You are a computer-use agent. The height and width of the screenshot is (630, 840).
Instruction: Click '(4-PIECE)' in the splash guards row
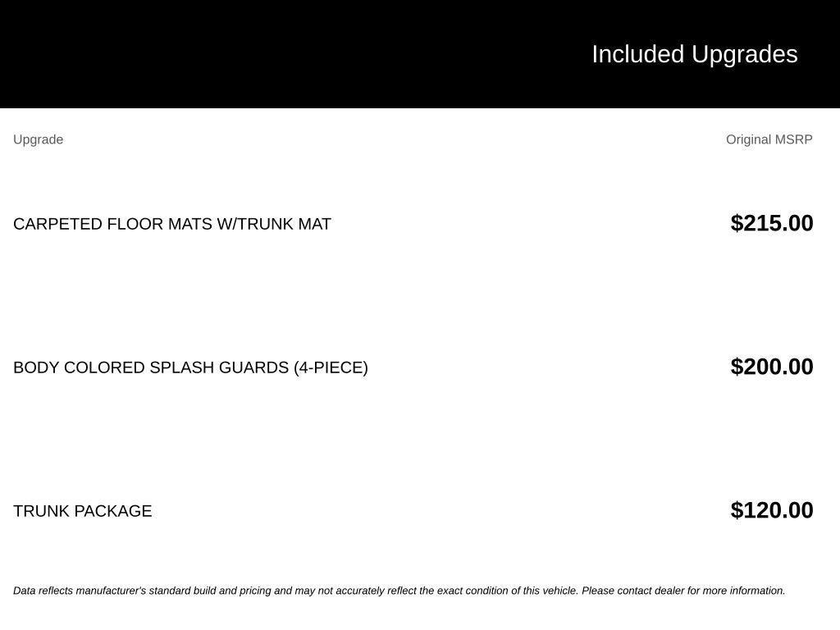[x=331, y=367]
